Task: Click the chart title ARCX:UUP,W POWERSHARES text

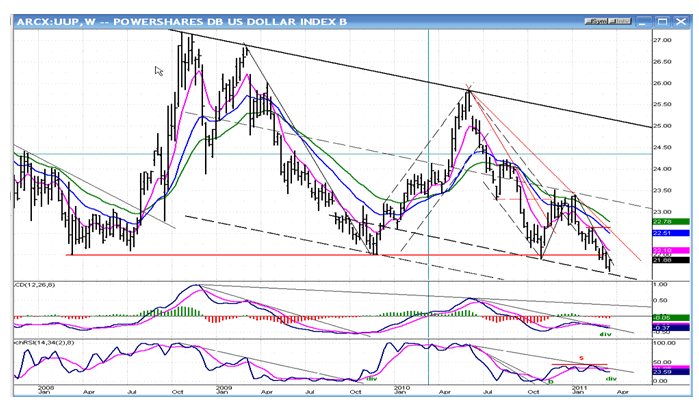Action: point(181,21)
